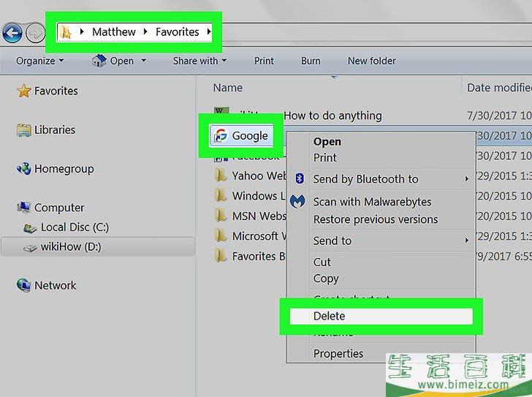This screenshot has width=532, height=397.
Task: Select the 'How to do anything' shortcut
Action: pyautogui.click(x=332, y=116)
